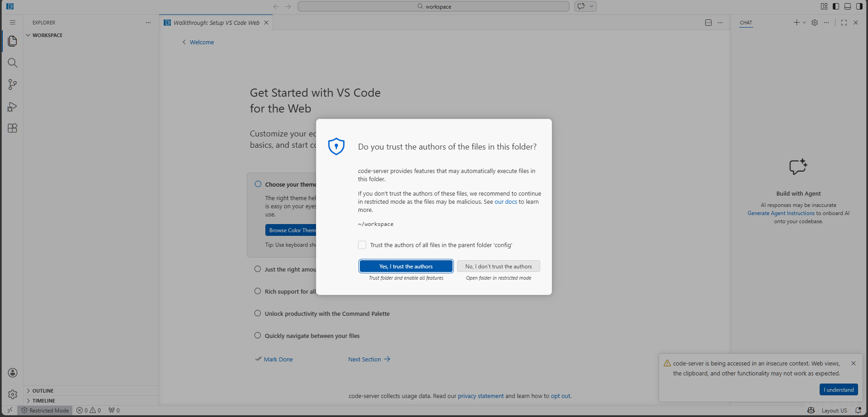This screenshot has height=417, width=868.
Task: Open the hamburger application menu
Action: point(13,23)
